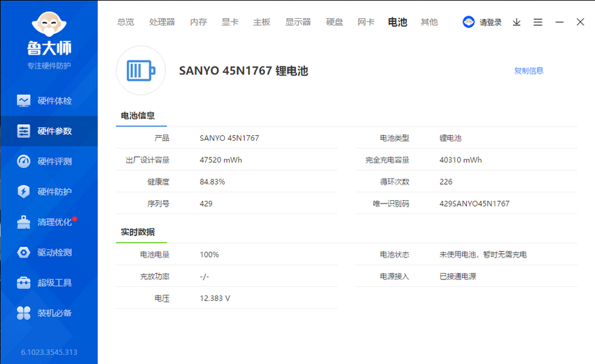Click the 唯一识别码 label

391,204
